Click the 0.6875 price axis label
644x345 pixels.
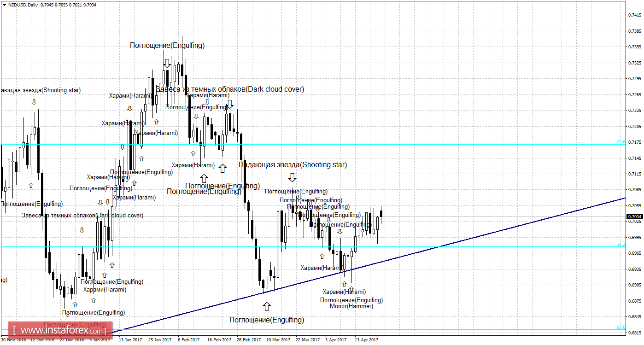click(635, 301)
